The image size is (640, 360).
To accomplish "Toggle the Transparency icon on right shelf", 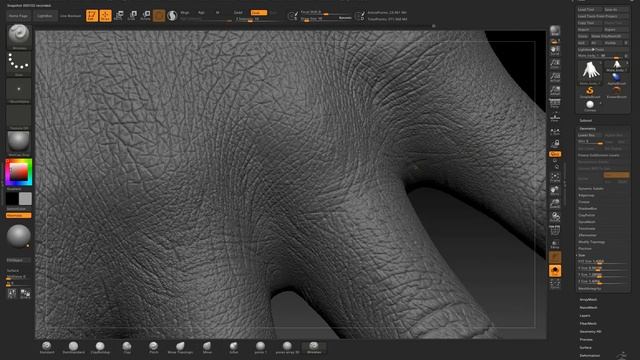I will (x=555, y=244).
